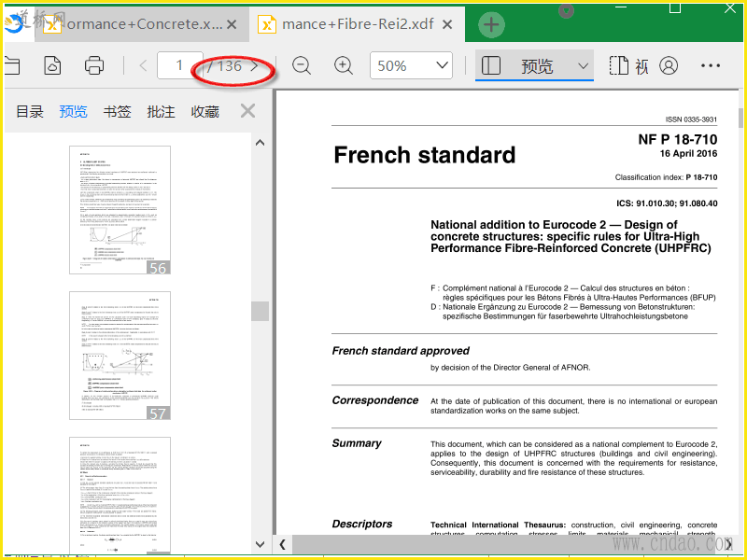Click horizontal scrollbar left arrow
Viewport: 747px width, 560px height.
pos(283,544)
